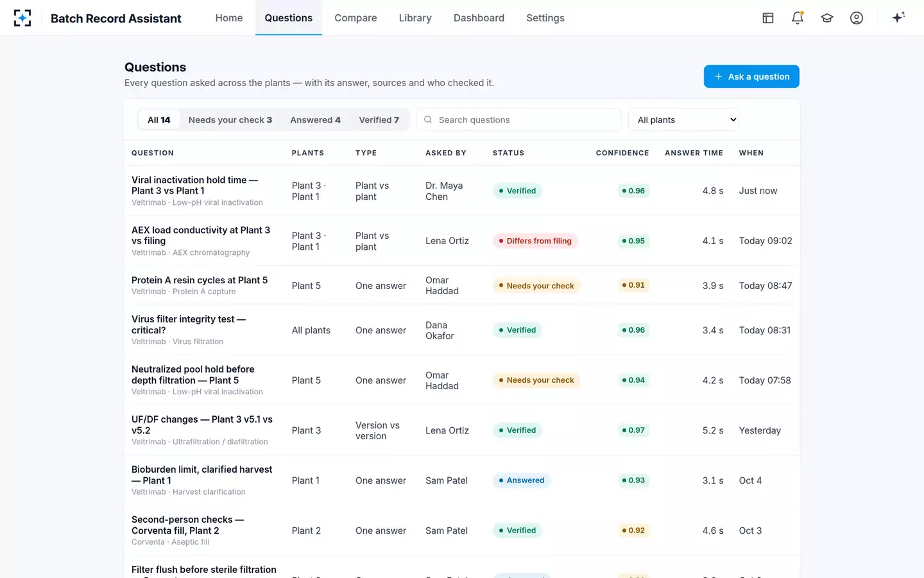Image resolution: width=924 pixels, height=578 pixels.
Task: Filter by All 14 questions
Action: click(x=159, y=119)
